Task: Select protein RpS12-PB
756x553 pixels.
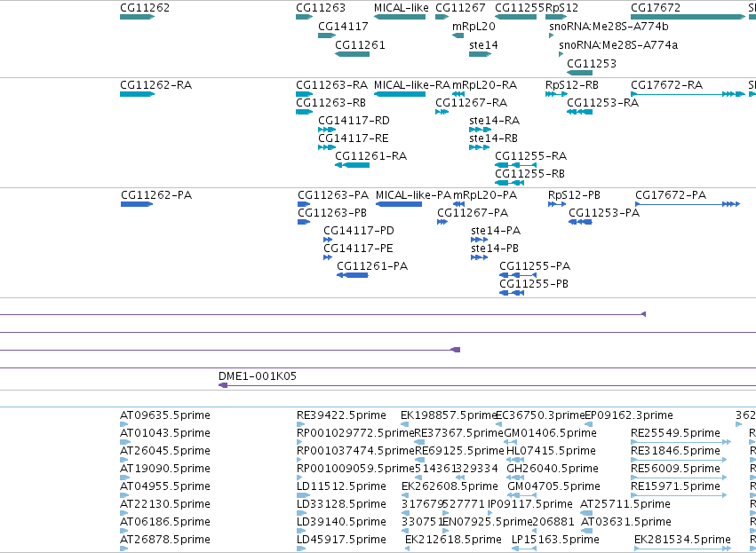Action: pos(557,204)
